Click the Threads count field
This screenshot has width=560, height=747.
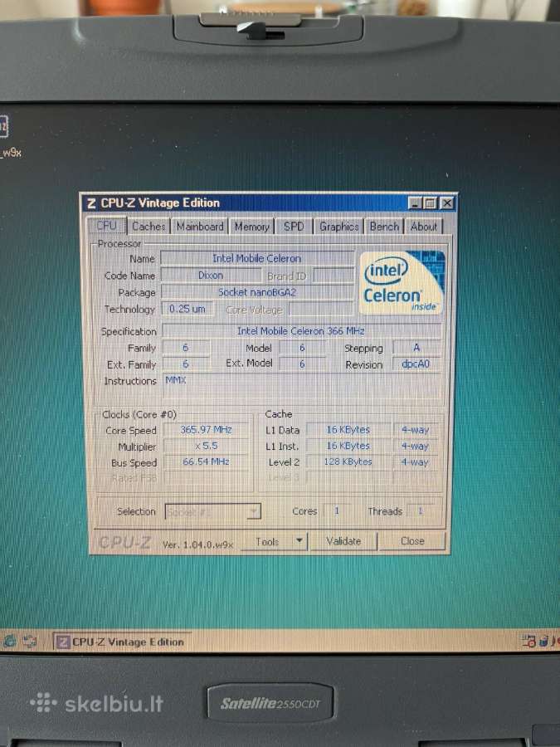tap(420, 511)
